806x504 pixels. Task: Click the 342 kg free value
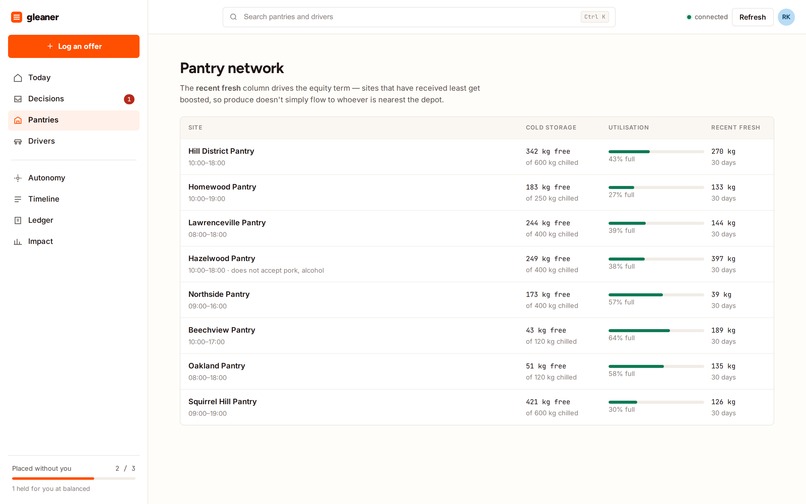(x=548, y=151)
